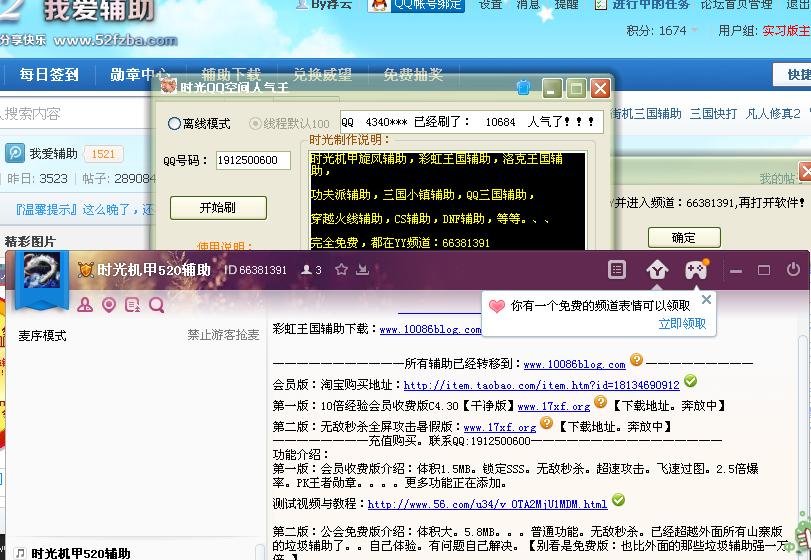Click the location pin icon in YY
This screenshot has height=560, width=811.
[x=109, y=305]
